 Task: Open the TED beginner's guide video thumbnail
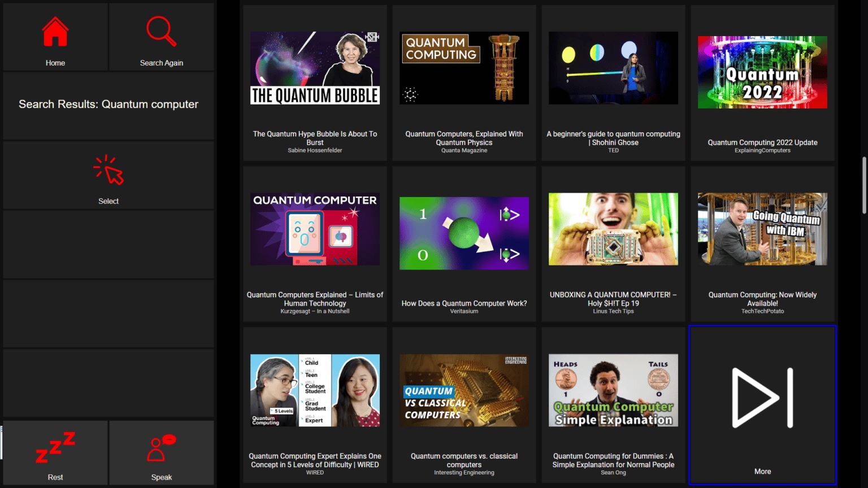(x=613, y=68)
